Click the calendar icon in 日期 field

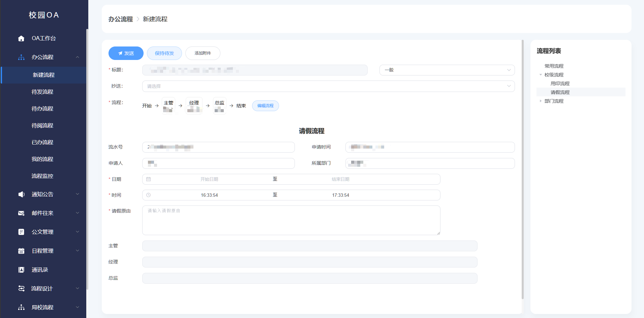149,179
